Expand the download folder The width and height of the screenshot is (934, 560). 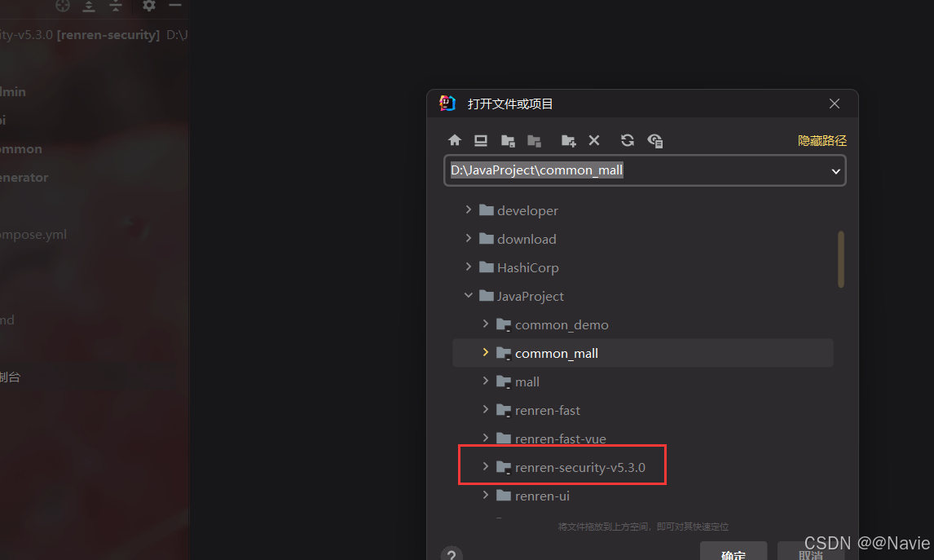pyautogui.click(x=468, y=238)
